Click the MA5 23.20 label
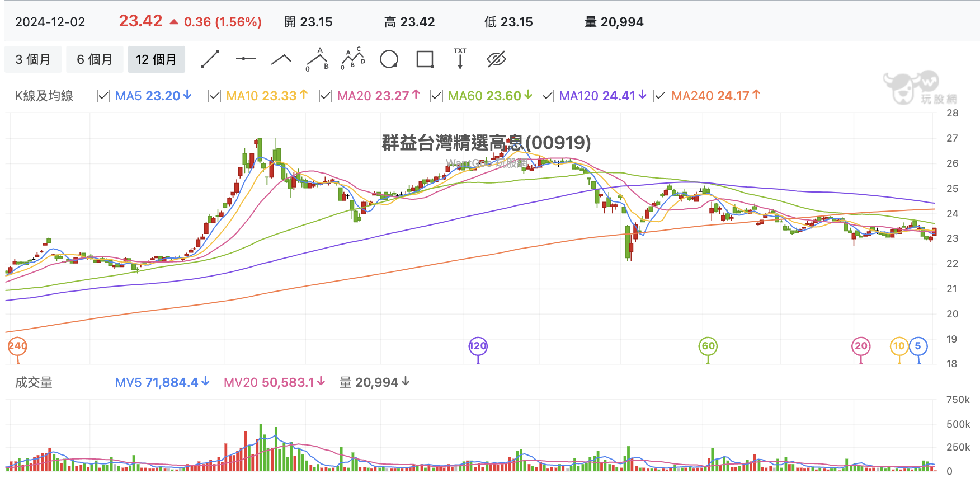 coord(153,96)
